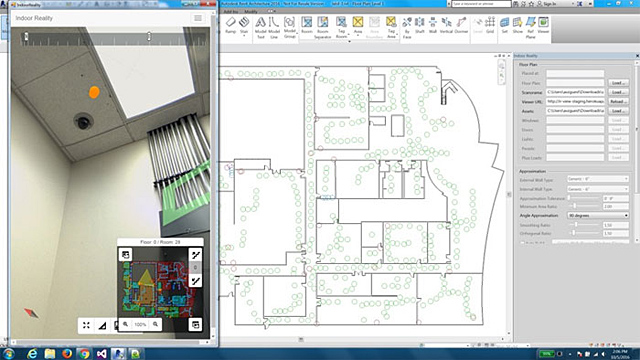This screenshot has width=640, height=360.
Task: Click the Scanorama path field
Action: [575, 92]
